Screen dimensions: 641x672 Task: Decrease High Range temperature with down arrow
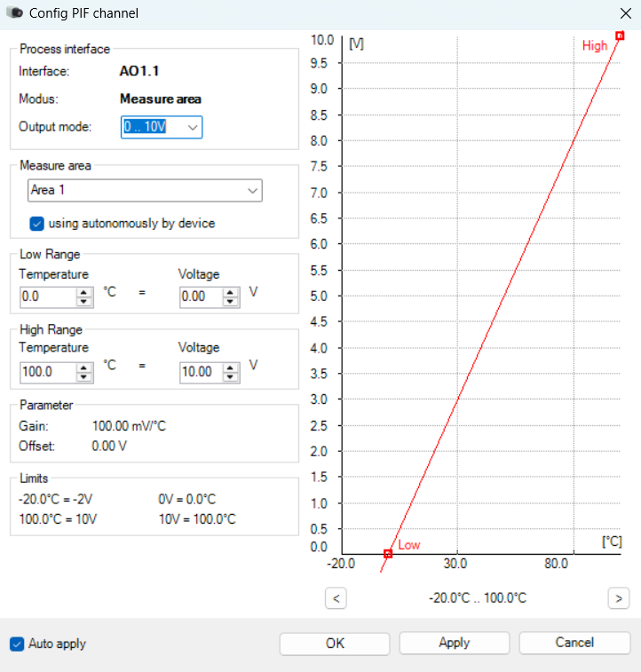84,377
